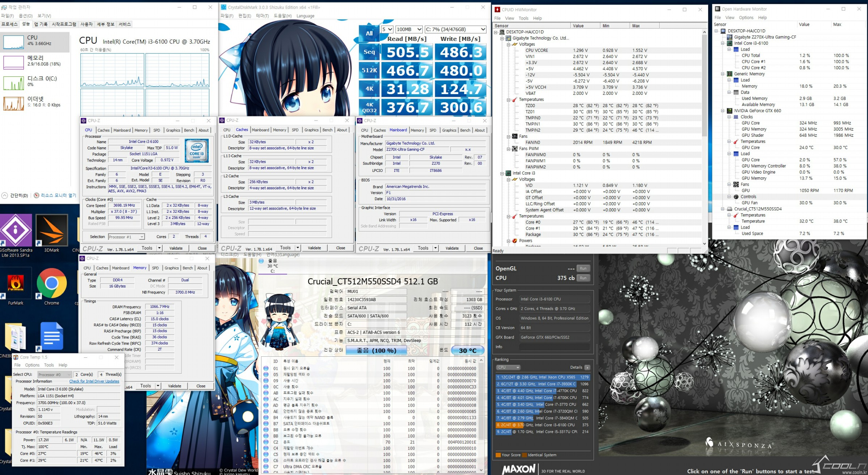Run the Cinebench CPU test
868x475 pixels.
click(583, 278)
